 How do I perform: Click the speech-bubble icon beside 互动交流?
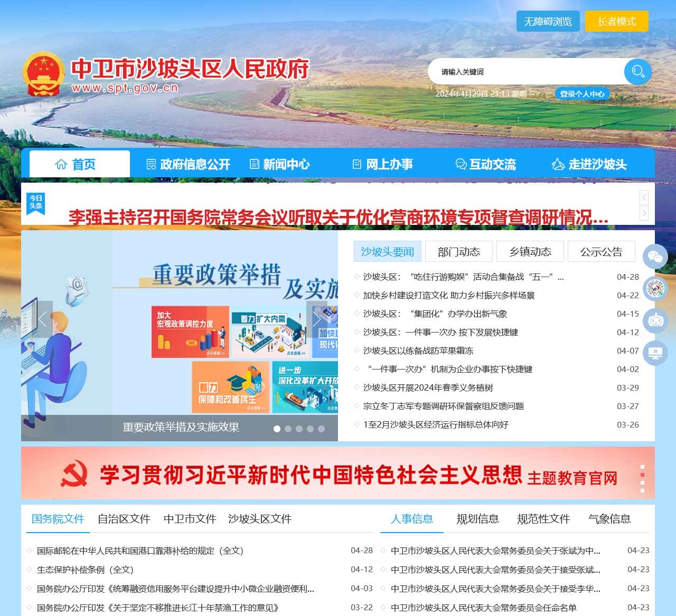pos(460,164)
